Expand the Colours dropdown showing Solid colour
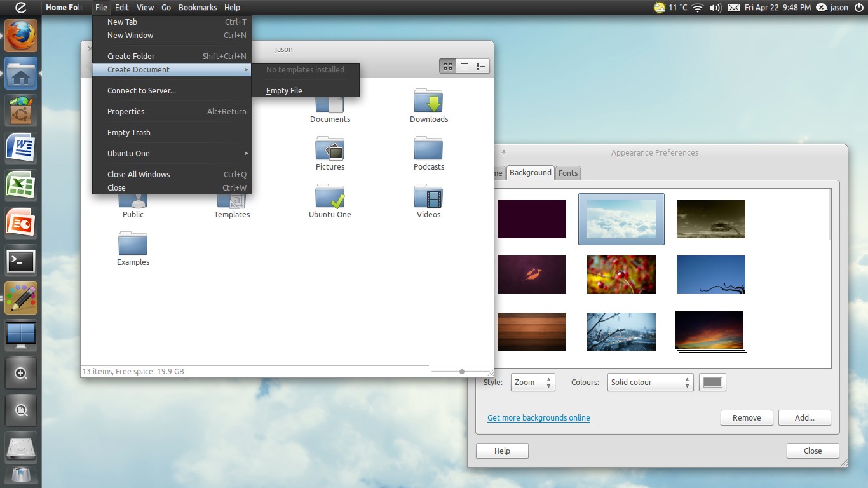Viewport: 868px width, 488px height. pyautogui.click(x=650, y=383)
